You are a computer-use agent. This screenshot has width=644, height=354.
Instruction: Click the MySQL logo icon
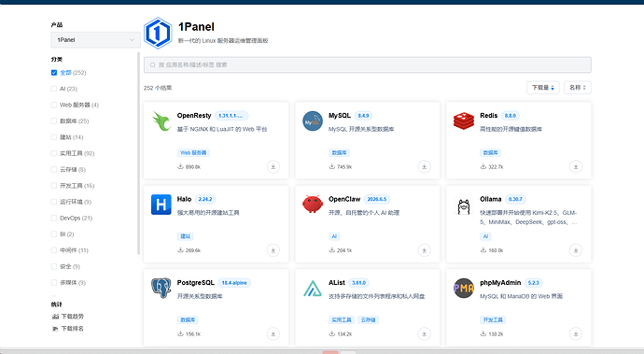click(x=313, y=120)
